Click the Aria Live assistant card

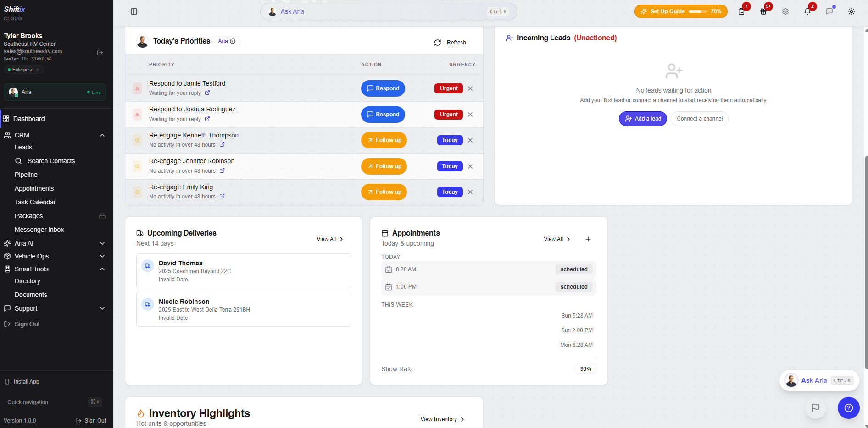pos(55,92)
